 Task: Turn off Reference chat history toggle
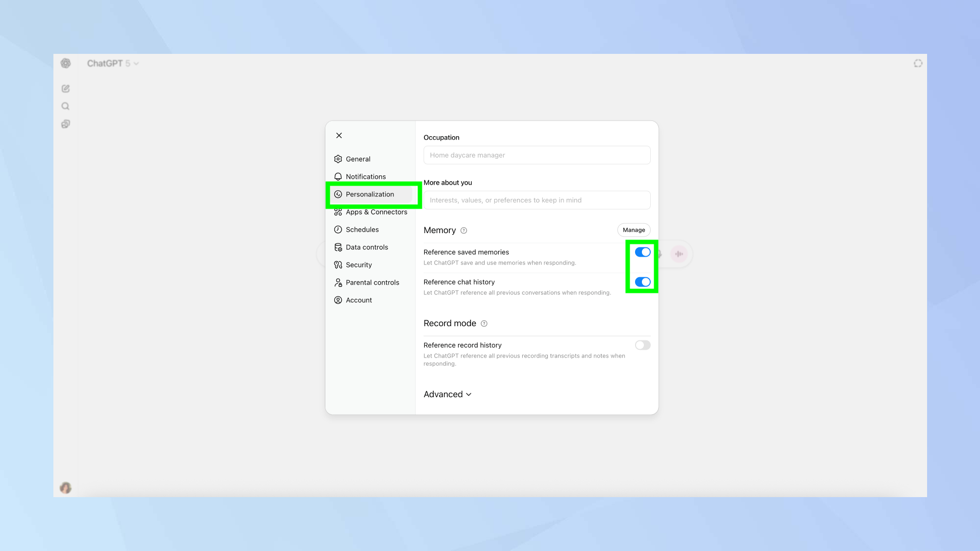642,282
